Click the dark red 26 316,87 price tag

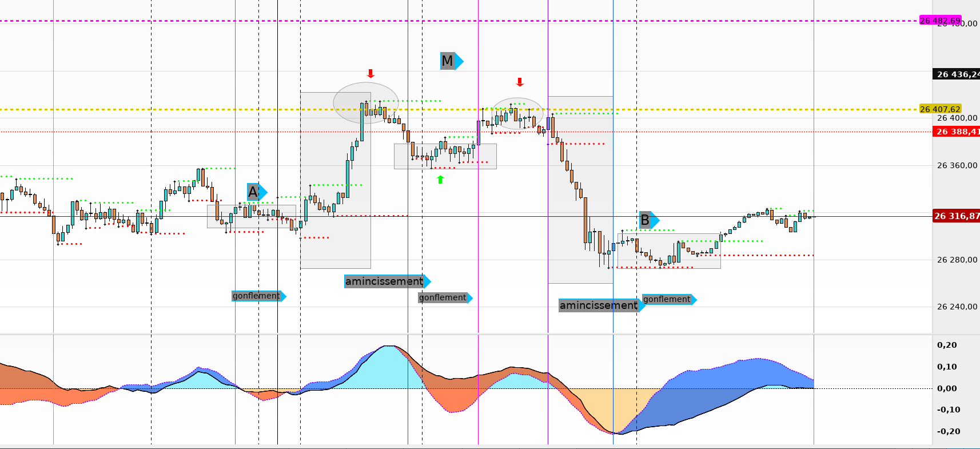click(957, 216)
